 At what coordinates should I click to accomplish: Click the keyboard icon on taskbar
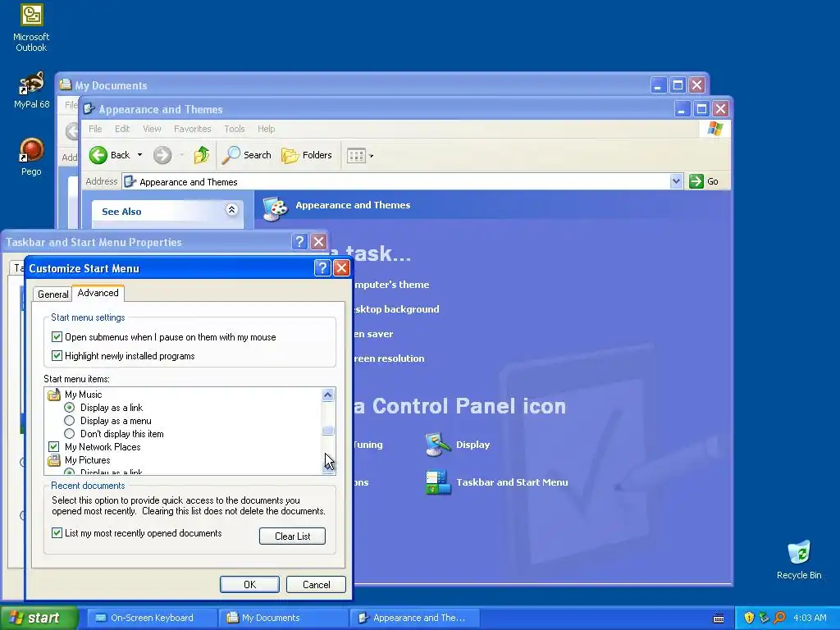(x=719, y=619)
